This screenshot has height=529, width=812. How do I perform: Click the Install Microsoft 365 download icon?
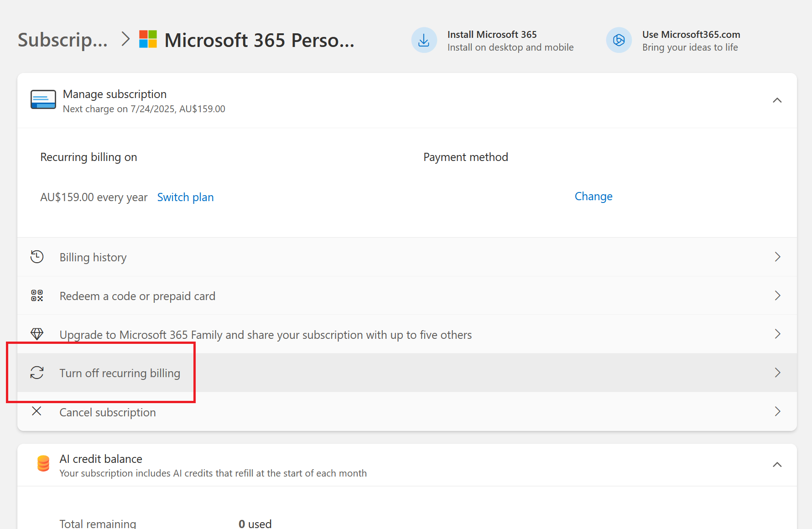click(424, 41)
